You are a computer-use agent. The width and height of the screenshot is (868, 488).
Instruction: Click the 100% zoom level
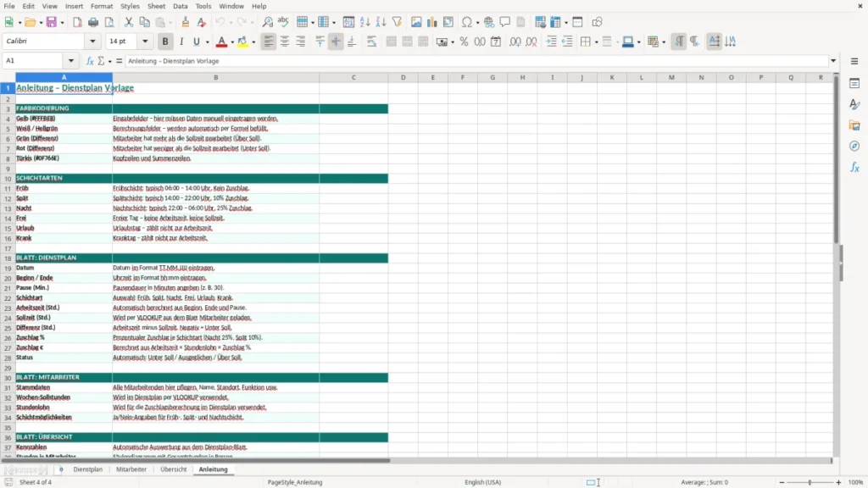click(x=856, y=482)
